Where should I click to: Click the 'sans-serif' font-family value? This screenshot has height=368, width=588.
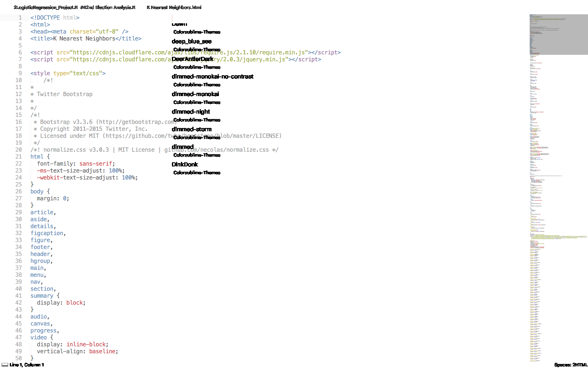(x=96, y=164)
